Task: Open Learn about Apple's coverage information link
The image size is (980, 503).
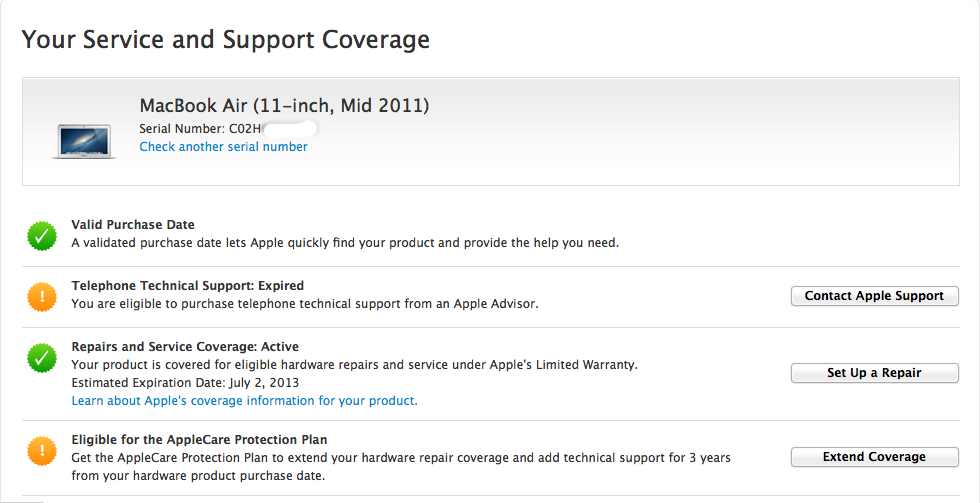Action: (244, 401)
